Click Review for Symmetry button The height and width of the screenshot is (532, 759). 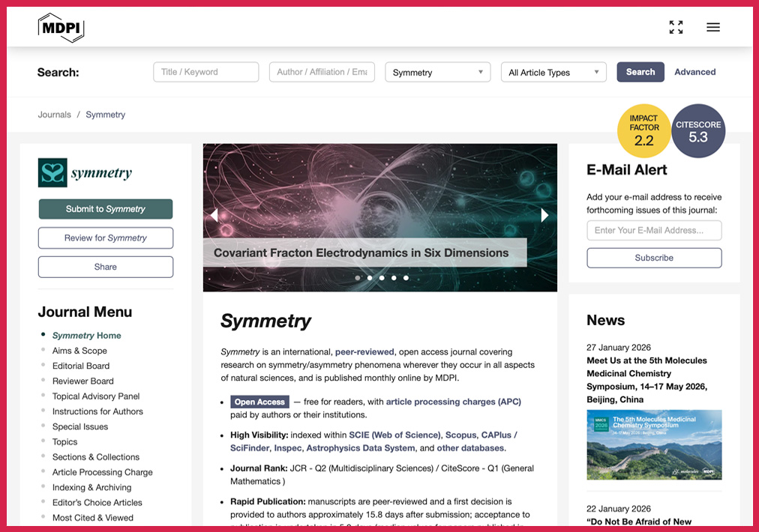pyautogui.click(x=106, y=238)
